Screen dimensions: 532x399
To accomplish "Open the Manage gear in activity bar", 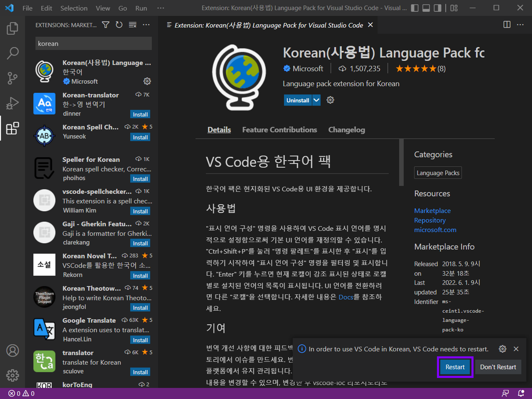I will 12,375.
